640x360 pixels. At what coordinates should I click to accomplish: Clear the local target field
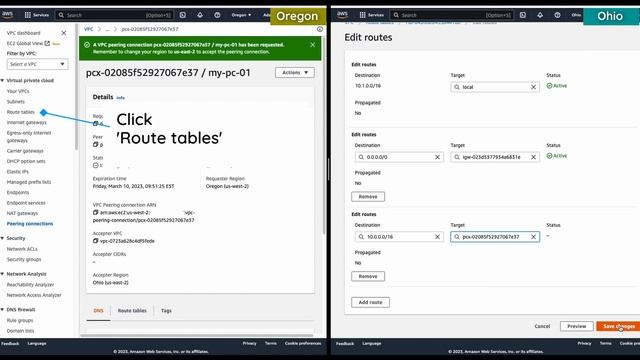pyautogui.click(x=533, y=87)
